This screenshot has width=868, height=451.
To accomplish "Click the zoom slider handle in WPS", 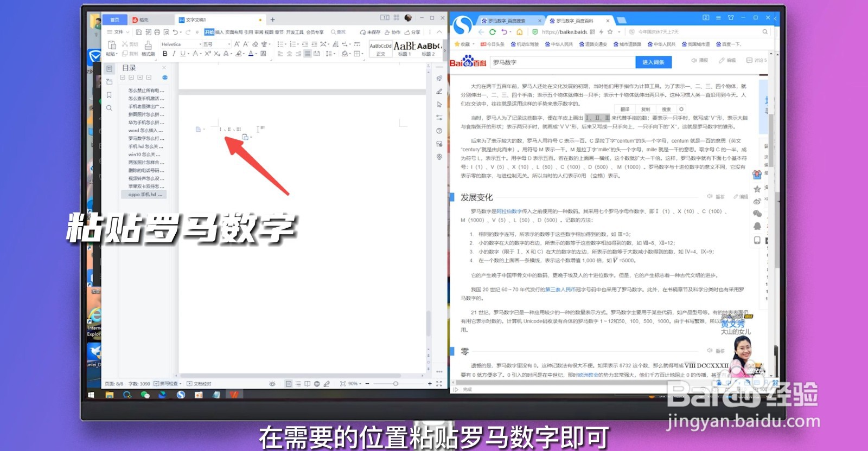I will click(x=395, y=384).
